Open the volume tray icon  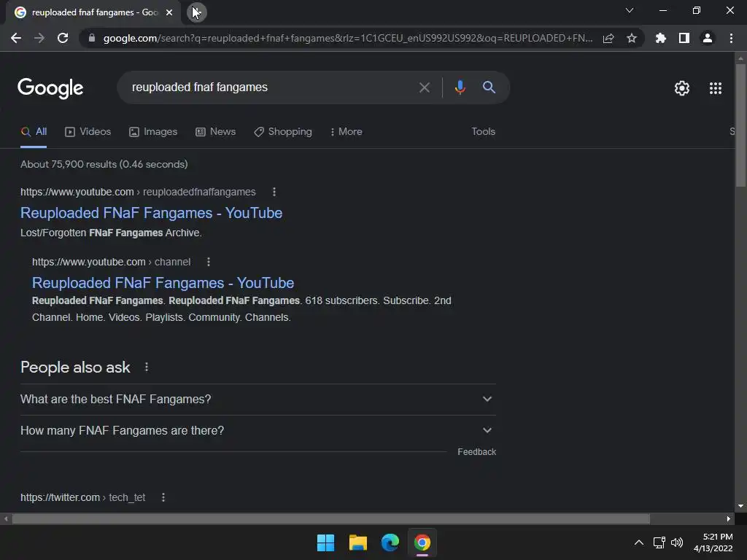point(677,542)
